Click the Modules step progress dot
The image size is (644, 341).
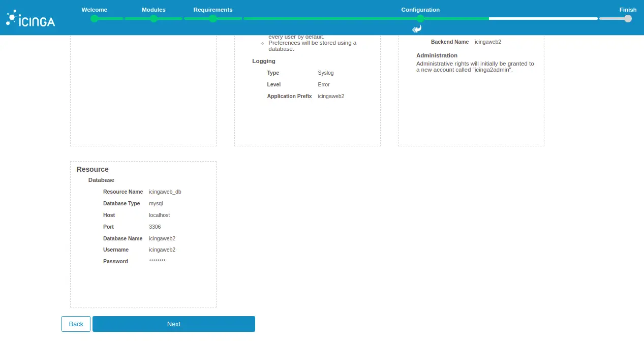pos(154,18)
